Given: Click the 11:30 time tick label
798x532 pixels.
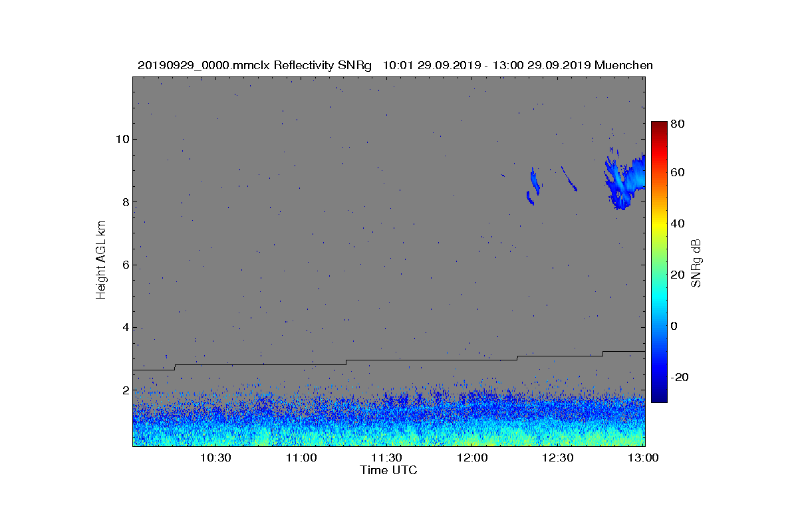Looking at the screenshot, I should pos(387,458).
